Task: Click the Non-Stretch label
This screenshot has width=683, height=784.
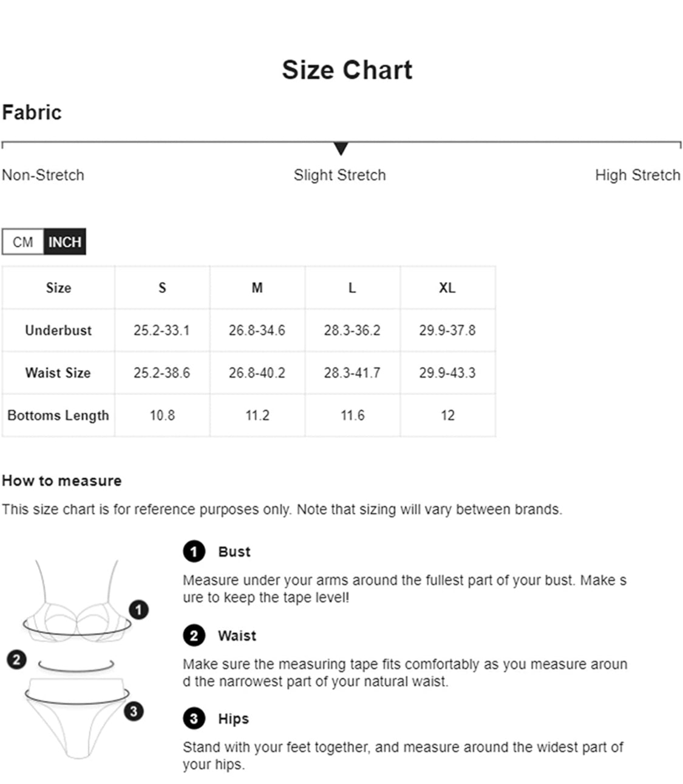Action: coord(43,175)
